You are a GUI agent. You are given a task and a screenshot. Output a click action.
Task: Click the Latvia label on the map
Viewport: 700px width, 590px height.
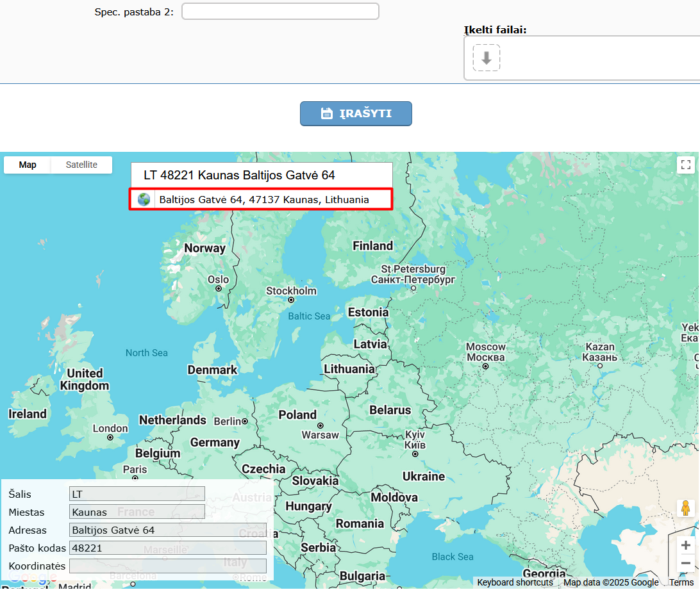370,344
